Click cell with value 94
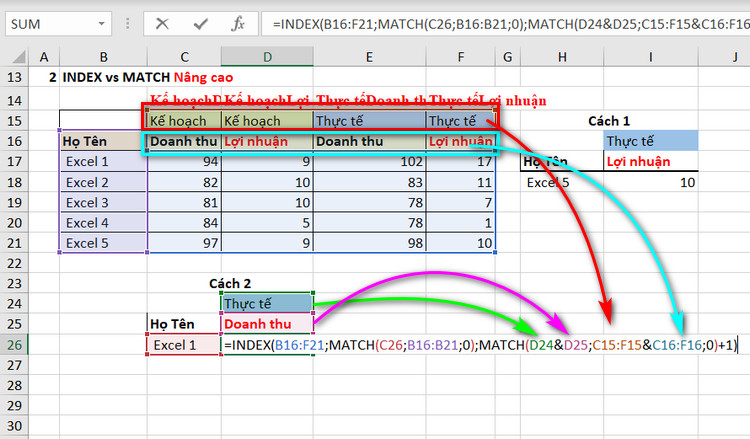This screenshot has height=439, width=750. tap(184, 162)
